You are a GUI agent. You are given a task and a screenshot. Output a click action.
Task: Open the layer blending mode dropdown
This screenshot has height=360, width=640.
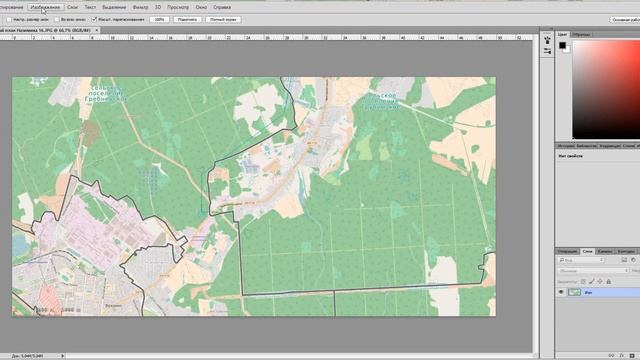593,271
